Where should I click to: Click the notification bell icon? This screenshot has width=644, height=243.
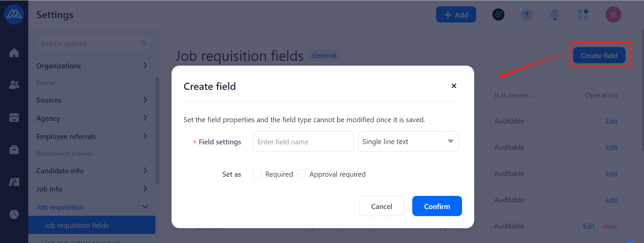click(x=555, y=15)
